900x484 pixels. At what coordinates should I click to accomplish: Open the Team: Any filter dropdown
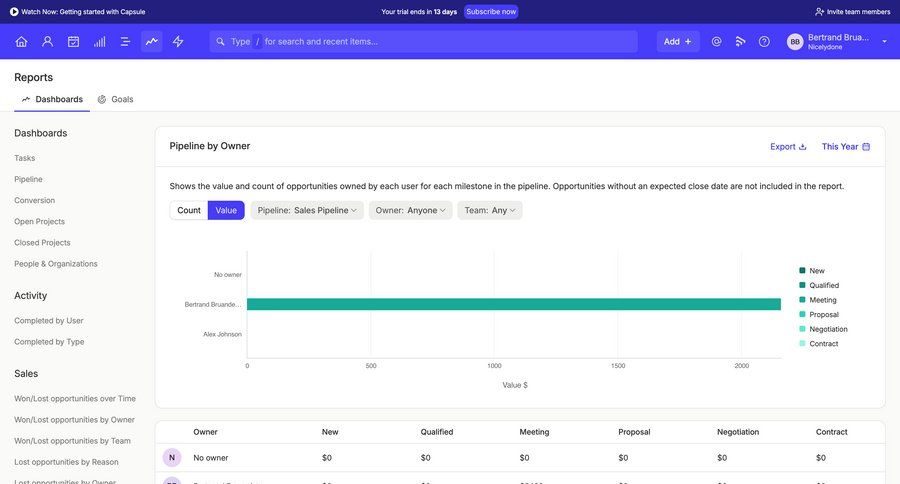tap(489, 210)
